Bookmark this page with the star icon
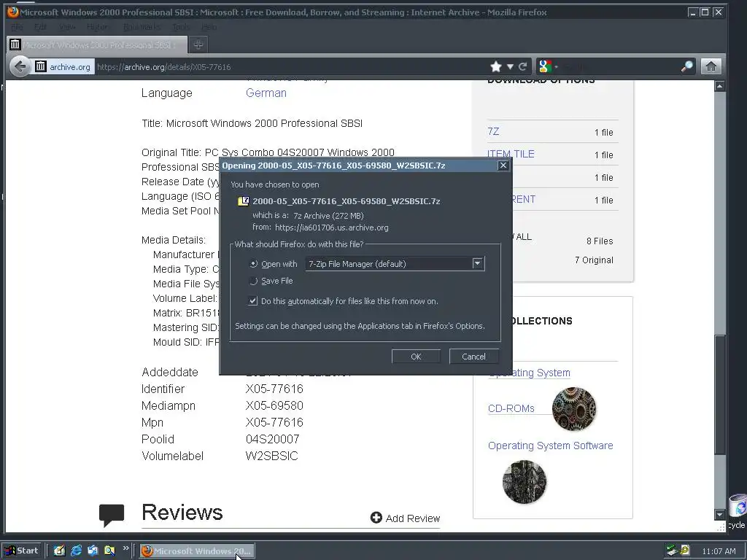Image resolution: width=747 pixels, height=560 pixels. (496, 66)
